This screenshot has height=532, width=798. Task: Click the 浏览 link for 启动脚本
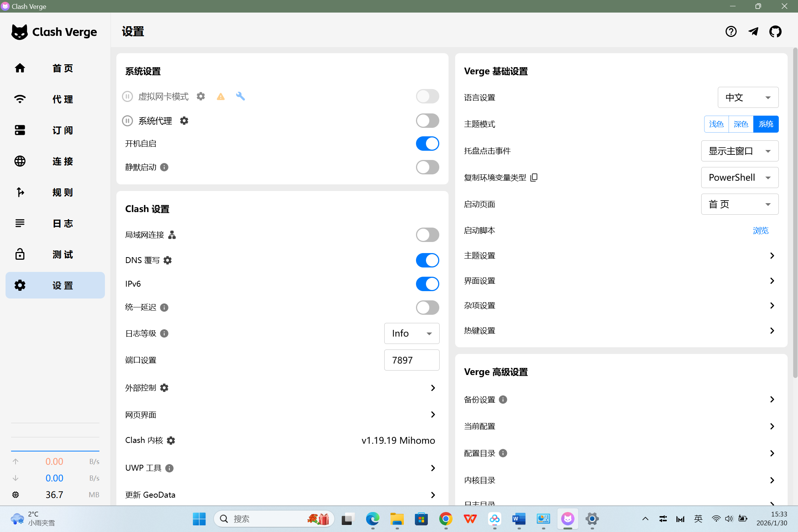(x=760, y=231)
